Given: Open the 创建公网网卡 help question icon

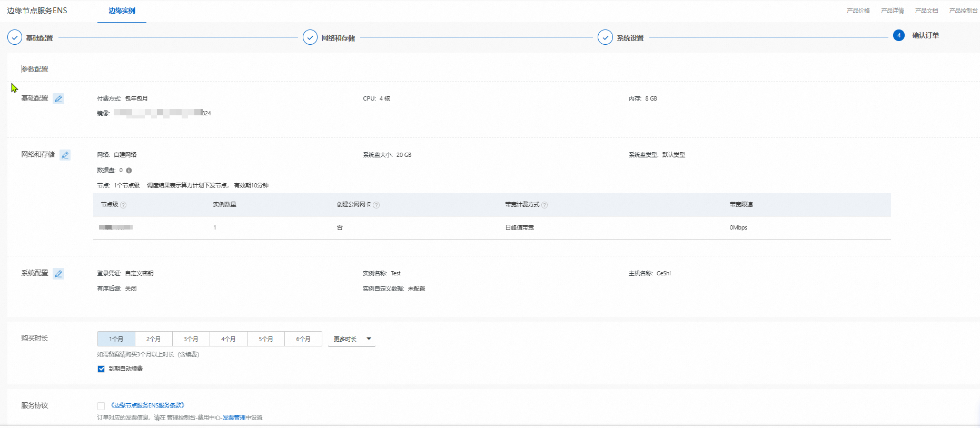Looking at the screenshot, I should [x=377, y=205].
